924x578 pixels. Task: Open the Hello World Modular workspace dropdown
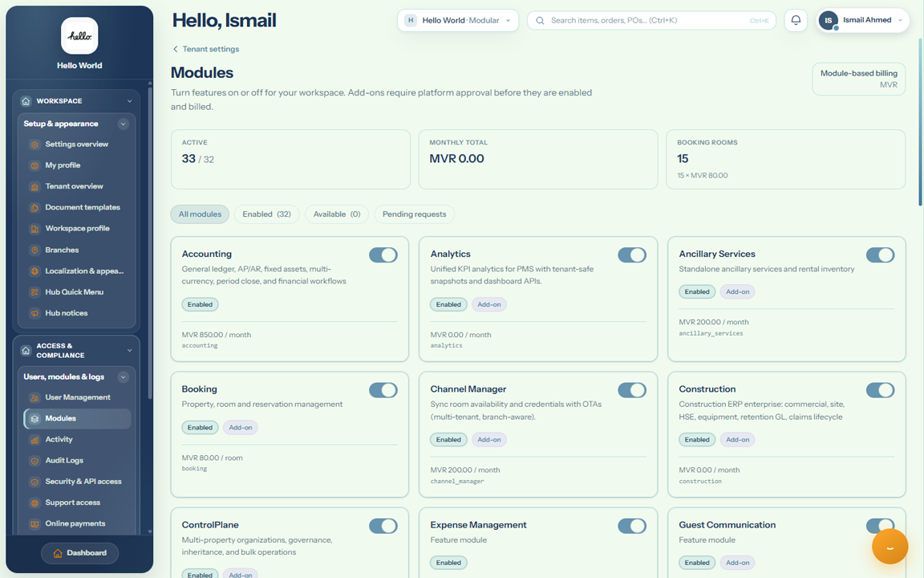pyautogui.click(x=458, y=21)
